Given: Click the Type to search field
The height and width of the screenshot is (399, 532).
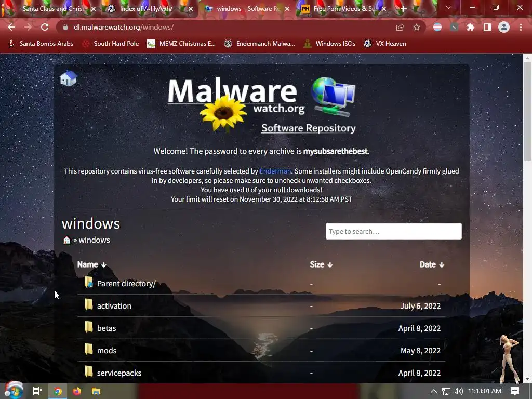Looking at the screenshot, I should coord(394,231).
